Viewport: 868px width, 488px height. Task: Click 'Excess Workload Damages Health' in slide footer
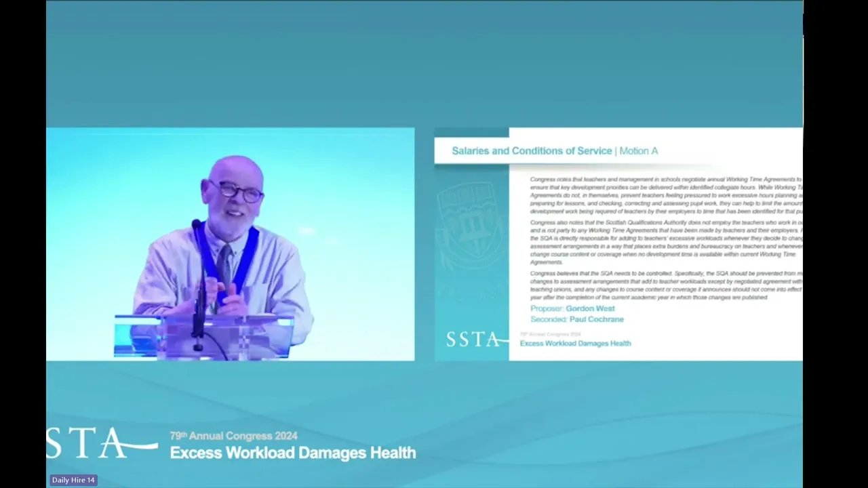pos(575,344)
